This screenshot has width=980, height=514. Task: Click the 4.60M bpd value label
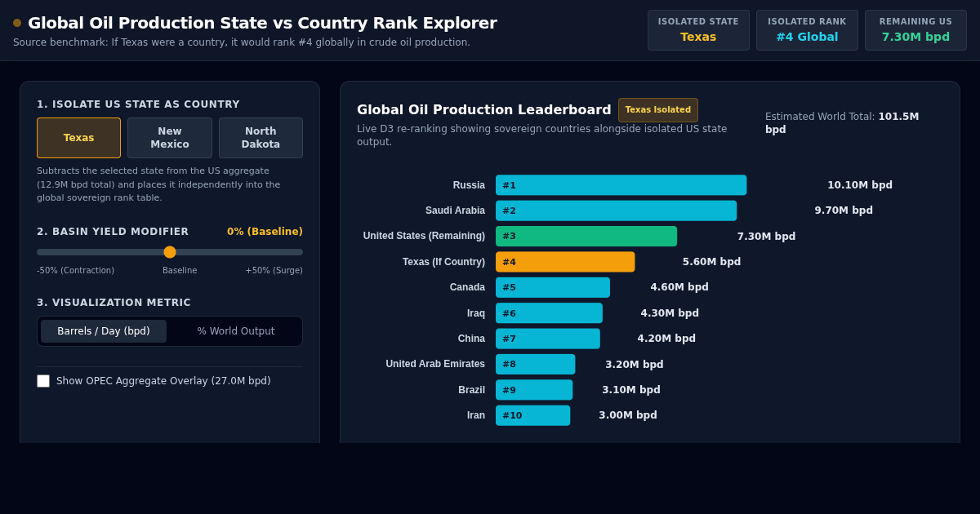click(679, 287)
